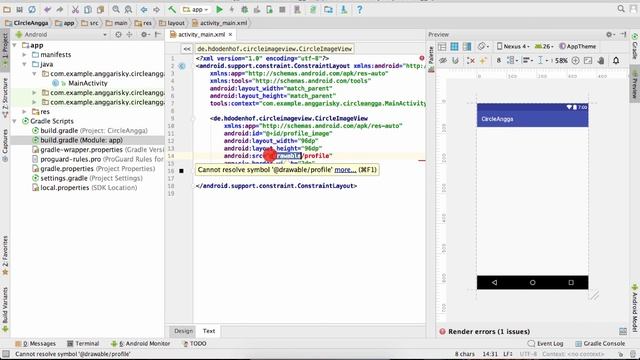Click the Clear All Constraints icon
The image size is (640, 360).
pyautogui.click(x=471, y=60)
